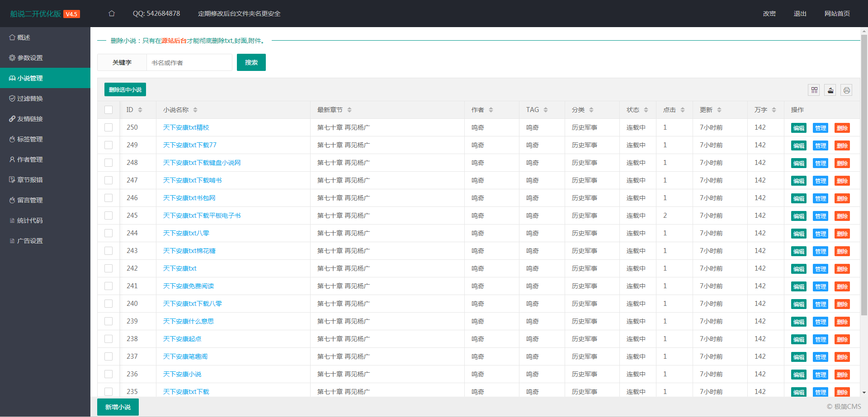Click 新增小说 button at bottom
868x417 pixels.
pos(118,407)
